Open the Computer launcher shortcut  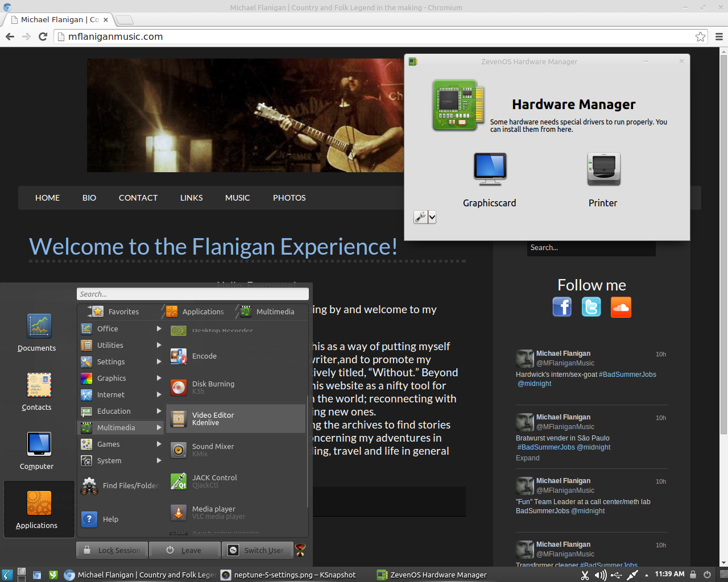point(37,451)
